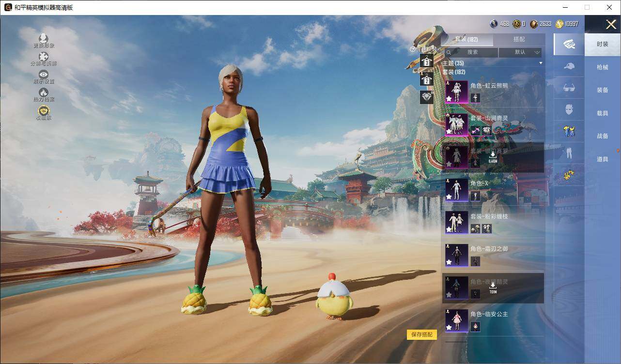Select the pants category icon

569,153
